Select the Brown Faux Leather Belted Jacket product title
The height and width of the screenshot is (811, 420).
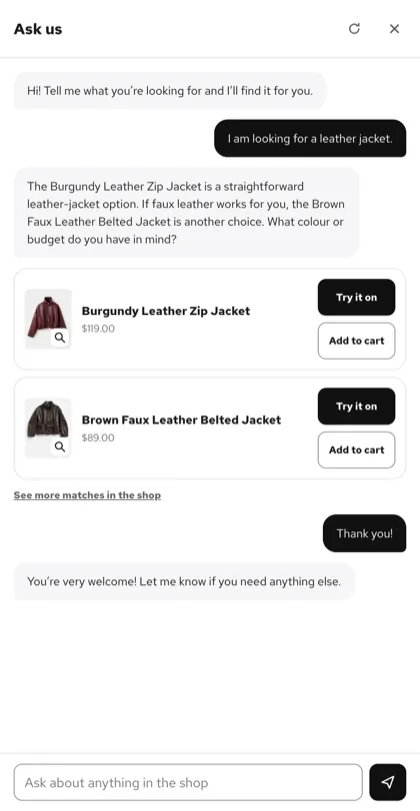(x=182, y=420)
